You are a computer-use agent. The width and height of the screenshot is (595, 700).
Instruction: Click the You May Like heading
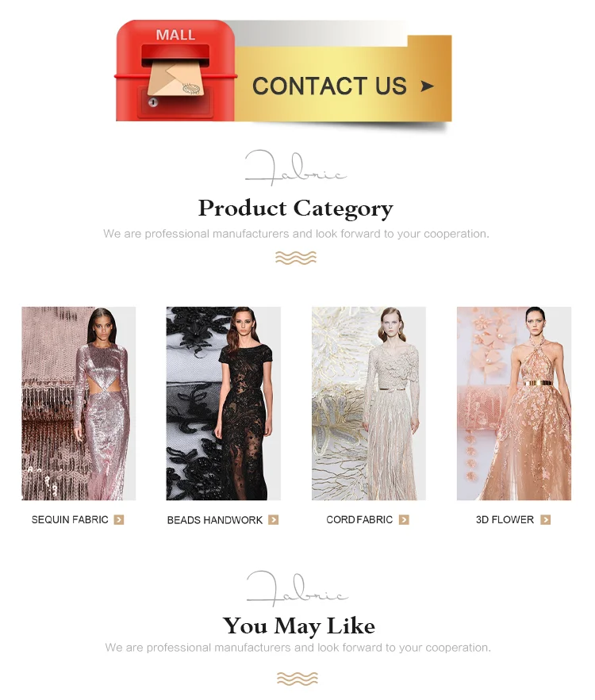pos(298,626)
